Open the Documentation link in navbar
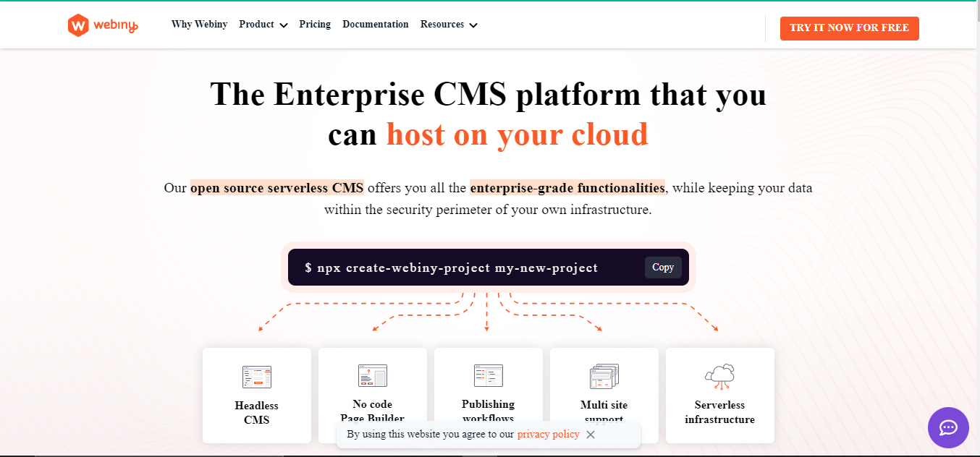This screenshot has height=457, width=980. pyautogui.click(x=376, y=25)
